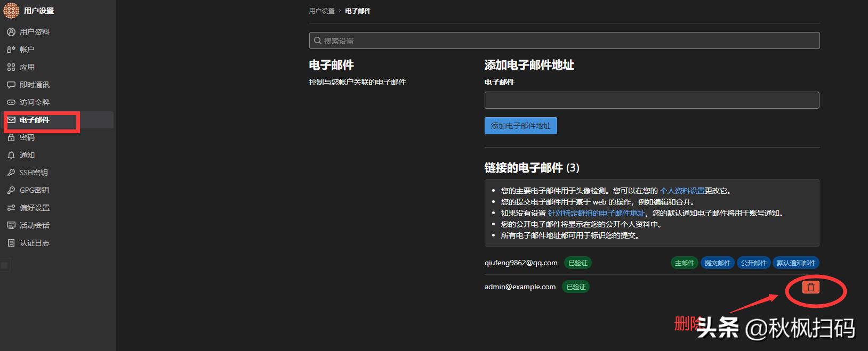Click the 活动会话 monitor icon
Viewport: 868px width, 351px height.
11,225
